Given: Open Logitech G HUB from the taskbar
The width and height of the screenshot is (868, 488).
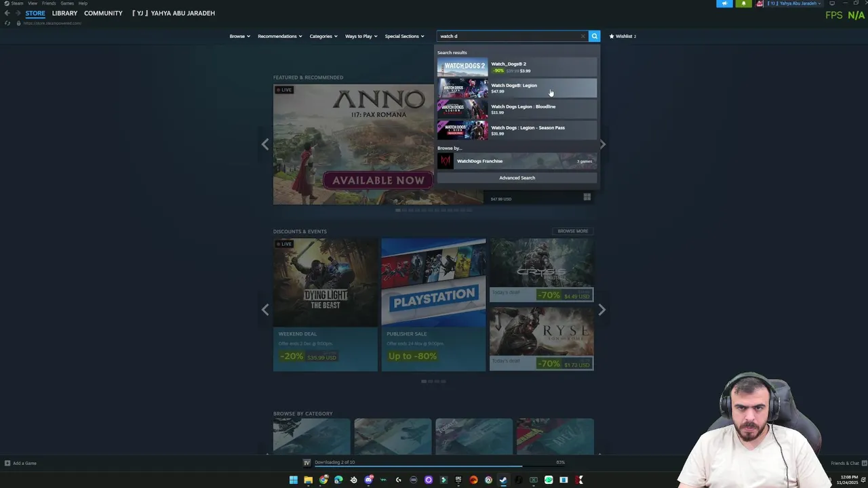Looking at the screenshot, I should tap(399, 480).
